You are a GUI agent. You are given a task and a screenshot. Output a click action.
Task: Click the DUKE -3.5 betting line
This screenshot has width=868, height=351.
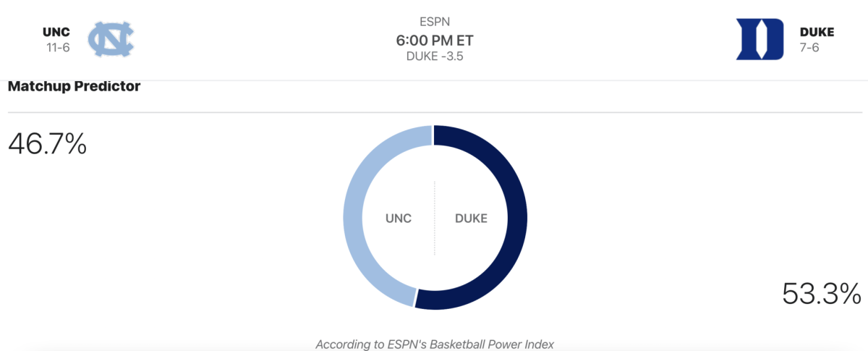coord(434,57)
